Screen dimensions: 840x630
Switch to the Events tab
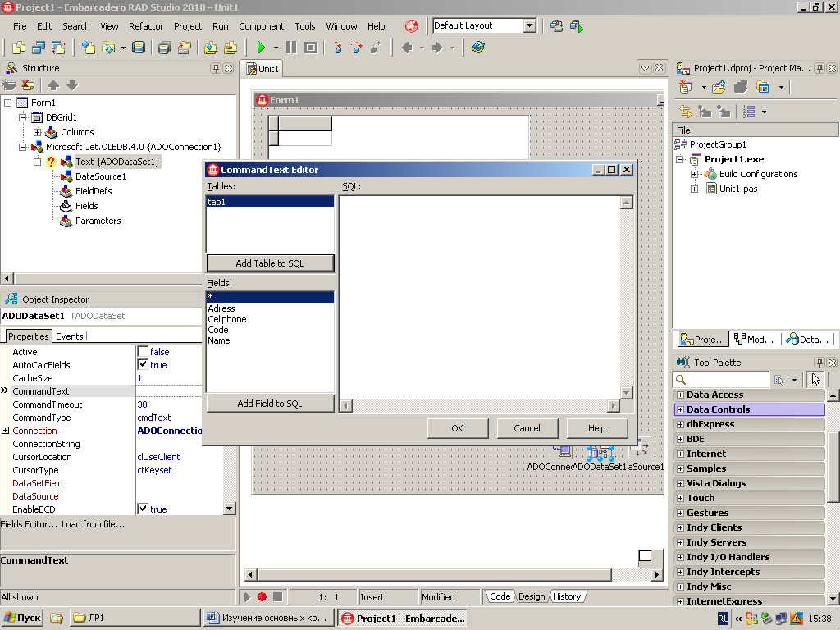pos(70,336)
